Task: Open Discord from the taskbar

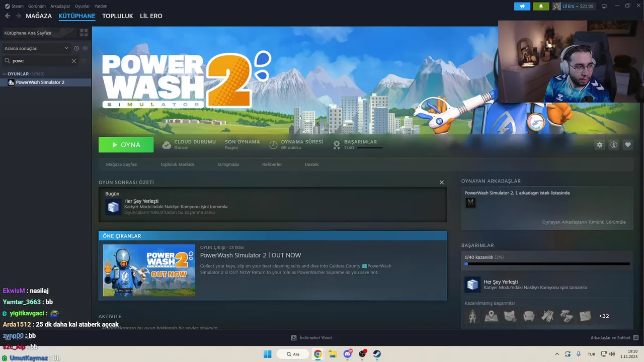Action: coord(348,354)
